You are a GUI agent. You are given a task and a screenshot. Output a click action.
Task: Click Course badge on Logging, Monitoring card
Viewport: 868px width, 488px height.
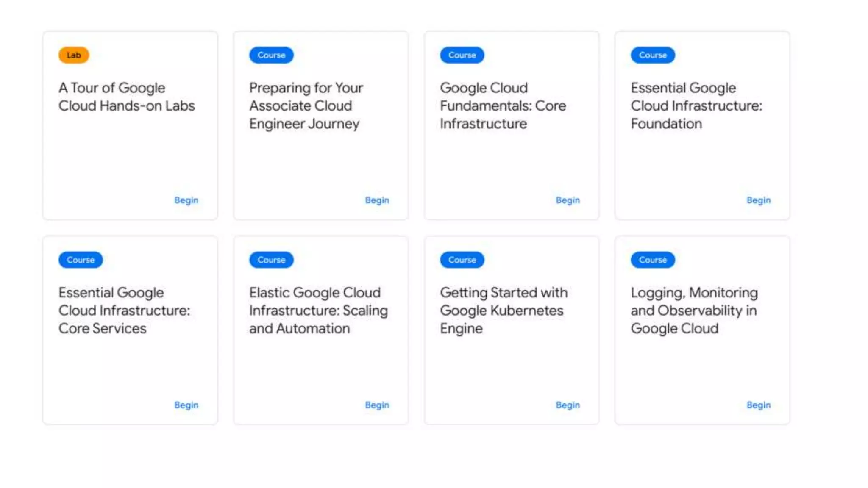click(x=653, y=260)
